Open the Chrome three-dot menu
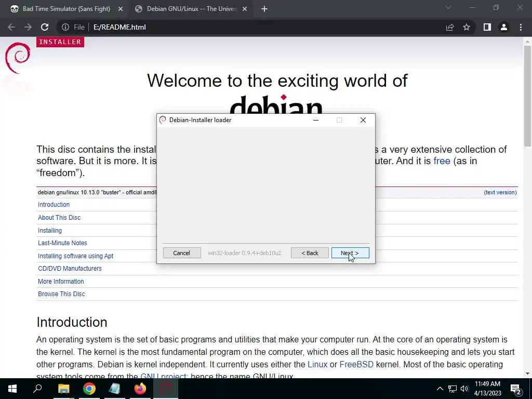Viewport: 532px width, 399px height. (x=521, y=27)
